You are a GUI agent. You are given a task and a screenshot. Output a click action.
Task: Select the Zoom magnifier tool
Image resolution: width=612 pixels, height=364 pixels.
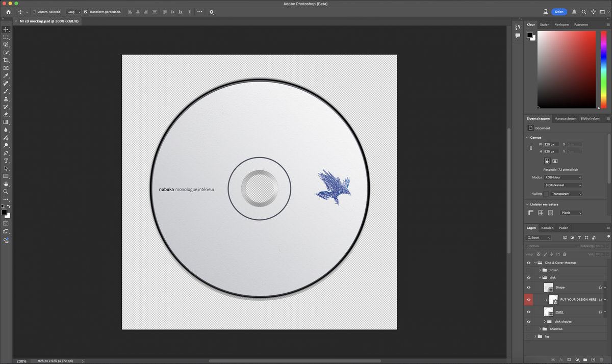pyautogui.click(x=6, y=192)
